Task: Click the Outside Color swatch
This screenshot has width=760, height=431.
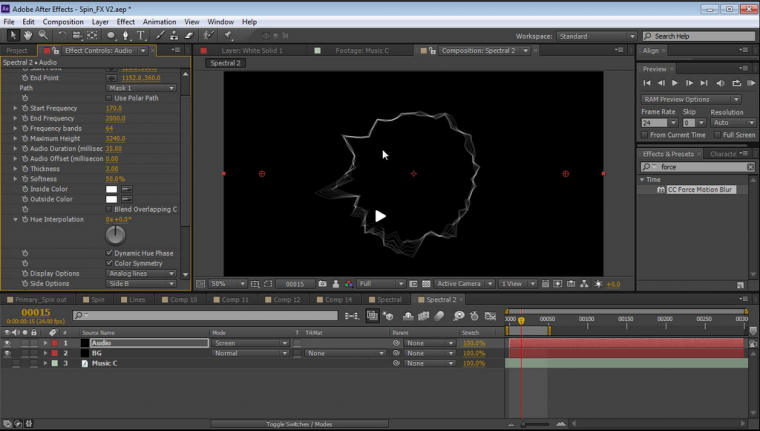Action: (112, 199)
